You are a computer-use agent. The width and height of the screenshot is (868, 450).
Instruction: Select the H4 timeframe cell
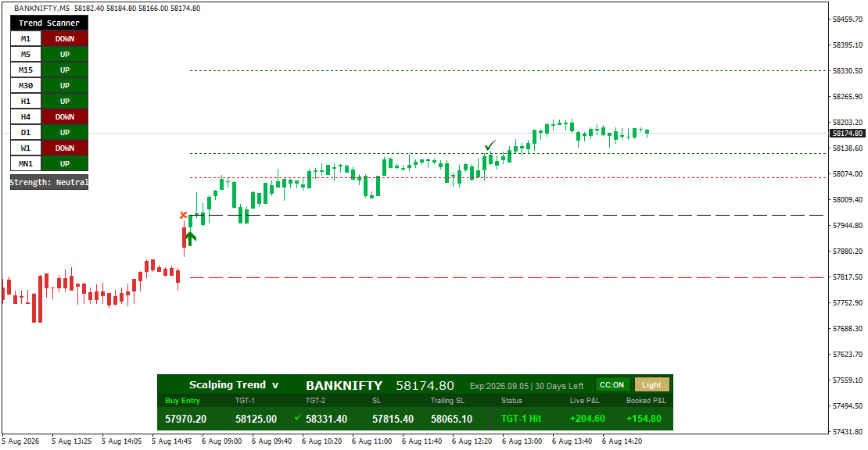point(26,116)
